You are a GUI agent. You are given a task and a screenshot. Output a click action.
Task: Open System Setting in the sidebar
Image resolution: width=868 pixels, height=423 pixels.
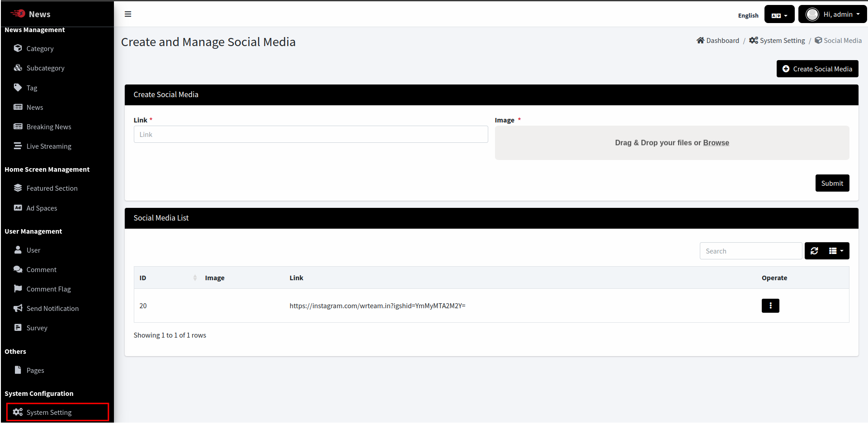(x=49, y=413)
